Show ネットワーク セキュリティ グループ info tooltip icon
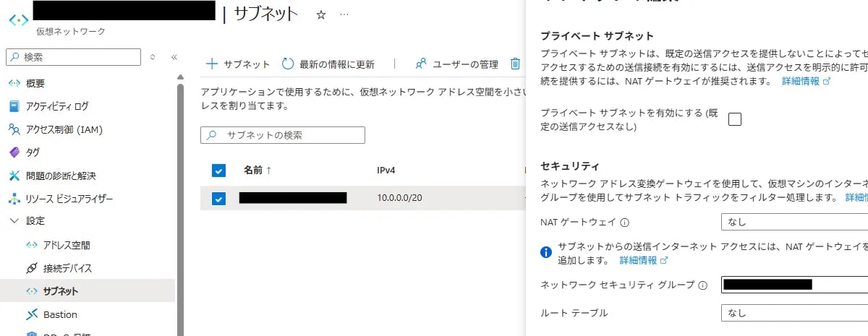This screenshot has height=336, width=868. 702,285
